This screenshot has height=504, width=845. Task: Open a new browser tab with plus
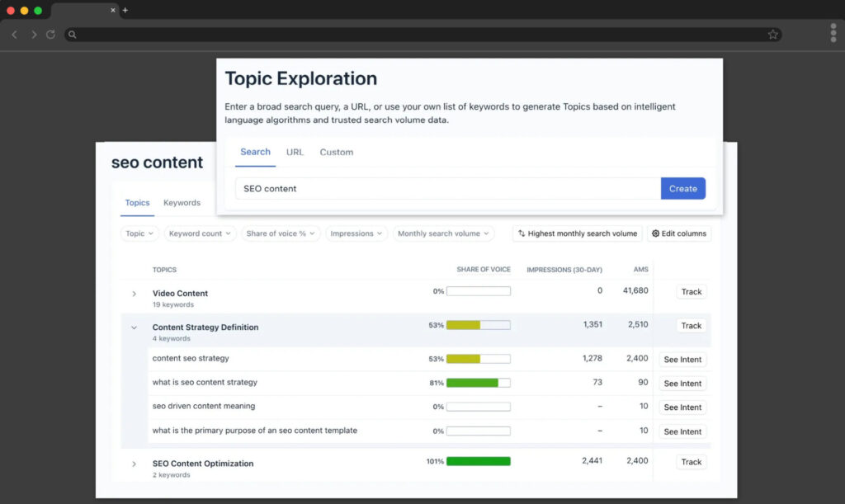tap(125, 10)
